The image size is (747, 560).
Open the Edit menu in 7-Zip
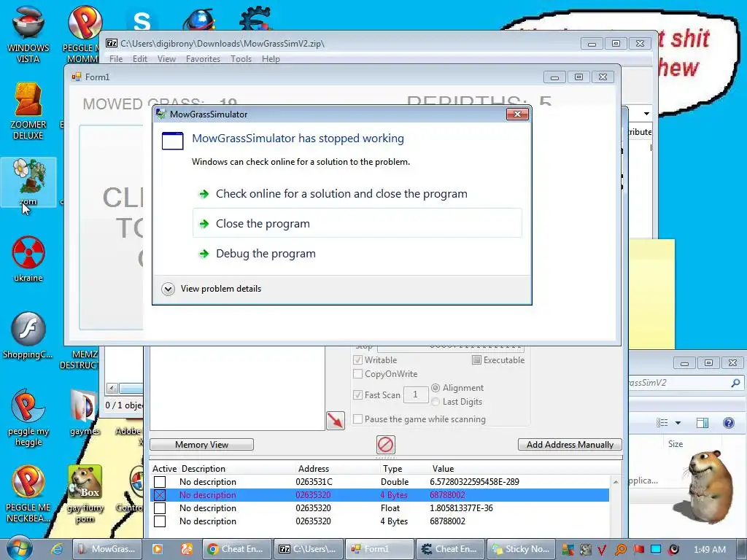point(139,59)
